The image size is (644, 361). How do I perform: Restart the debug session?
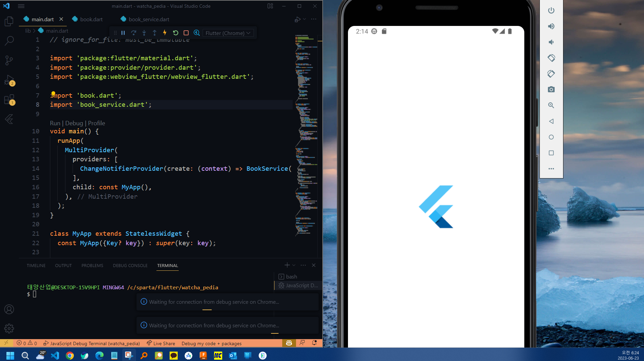click(175, 33)
